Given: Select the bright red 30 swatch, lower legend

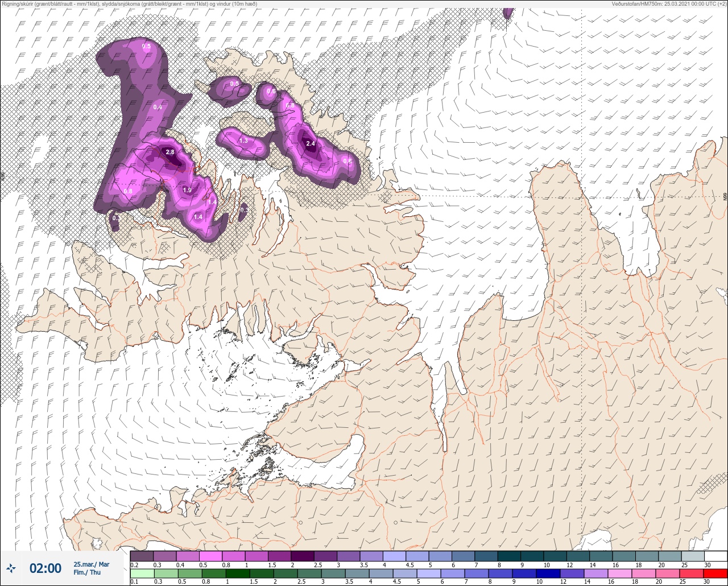Looking at the screenshot, I should pos(715,573).
